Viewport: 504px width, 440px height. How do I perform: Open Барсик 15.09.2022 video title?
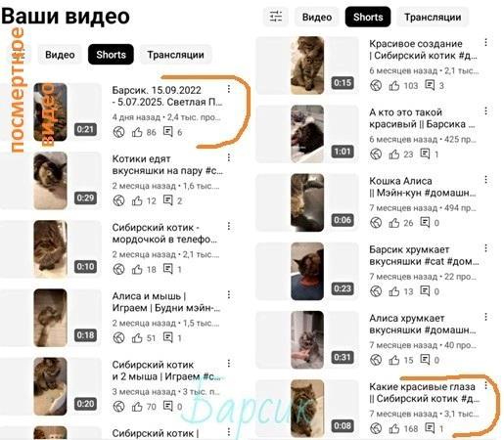(167, 96)
